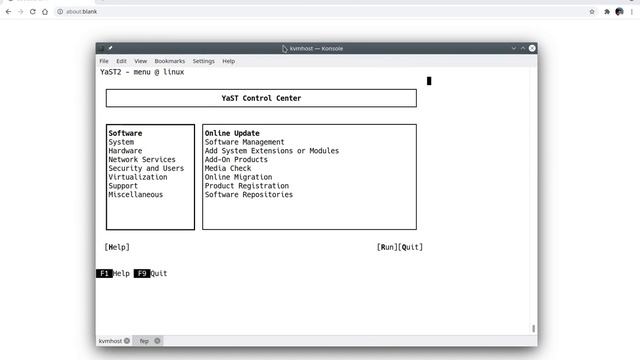
Task: Select the Media Check module
Action: click(x=228, y=168)
